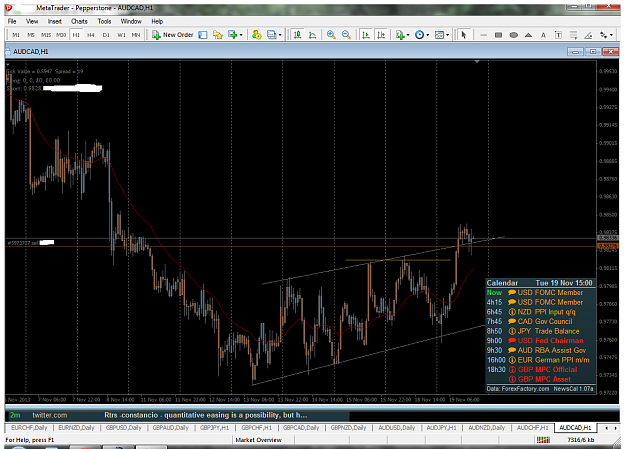Select the line chart type icon
Screen dimensions: 625x449
[313, 35]
